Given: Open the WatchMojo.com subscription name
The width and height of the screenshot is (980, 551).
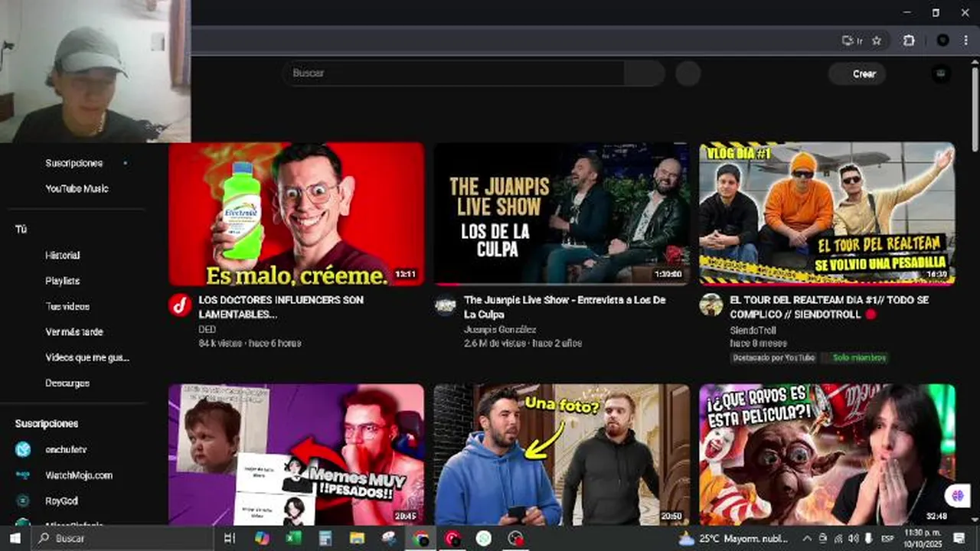Looking at the screenshot, I should [x=79, y=475].
